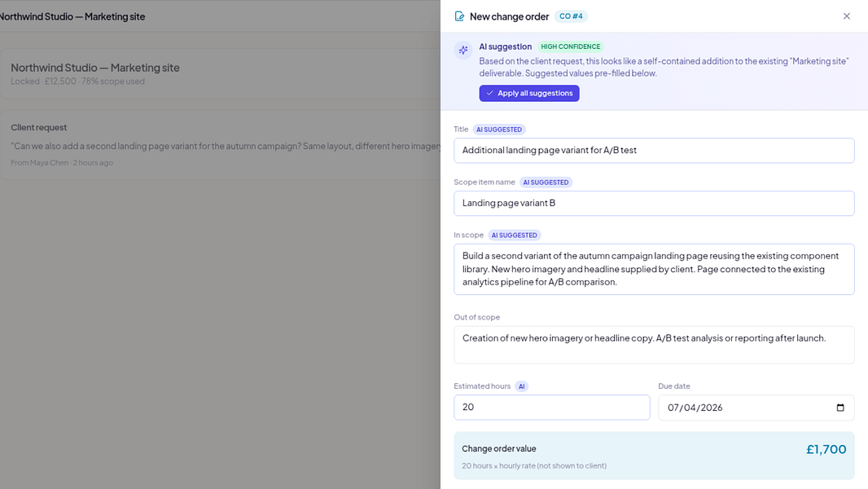Apply all AI suggestions
The image size is (868, 489).
point(529,93)
